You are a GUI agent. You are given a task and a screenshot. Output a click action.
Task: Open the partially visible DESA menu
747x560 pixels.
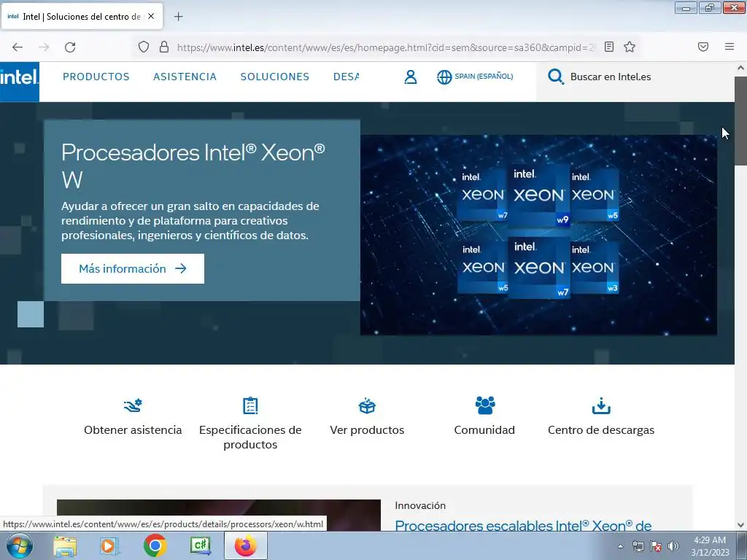coord(347,77)
